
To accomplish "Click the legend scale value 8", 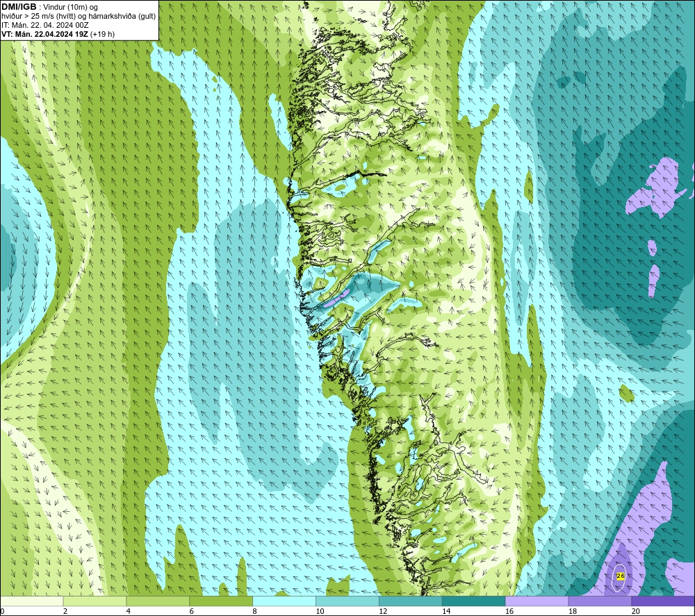I will click(x=255, y=612).
